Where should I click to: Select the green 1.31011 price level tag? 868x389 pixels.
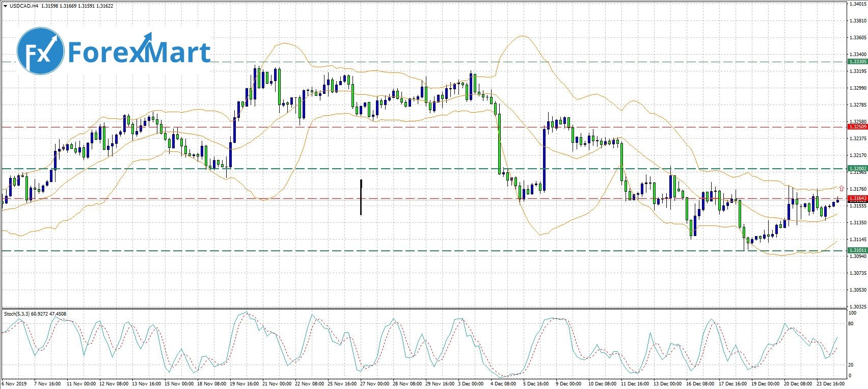click(x=857, y=250)
